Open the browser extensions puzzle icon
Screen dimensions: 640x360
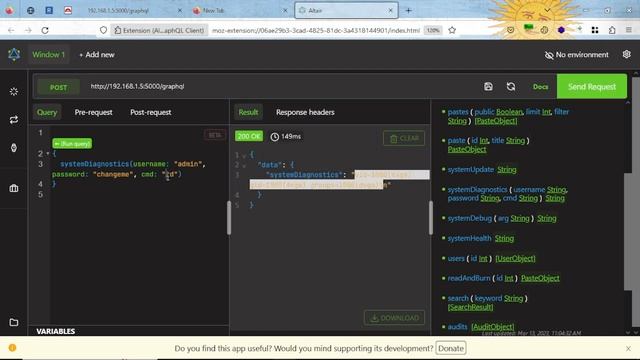612,30
